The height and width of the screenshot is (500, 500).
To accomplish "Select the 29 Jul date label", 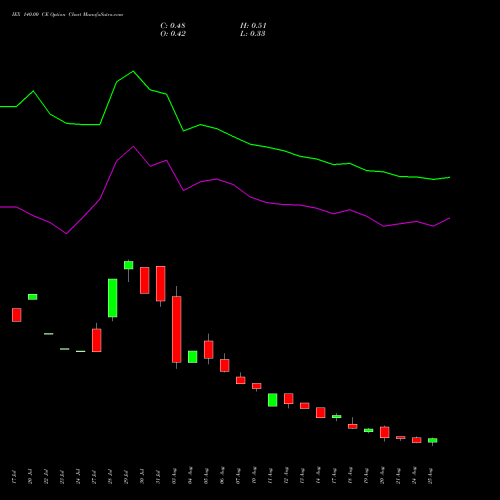I will [x=126, y=477].
